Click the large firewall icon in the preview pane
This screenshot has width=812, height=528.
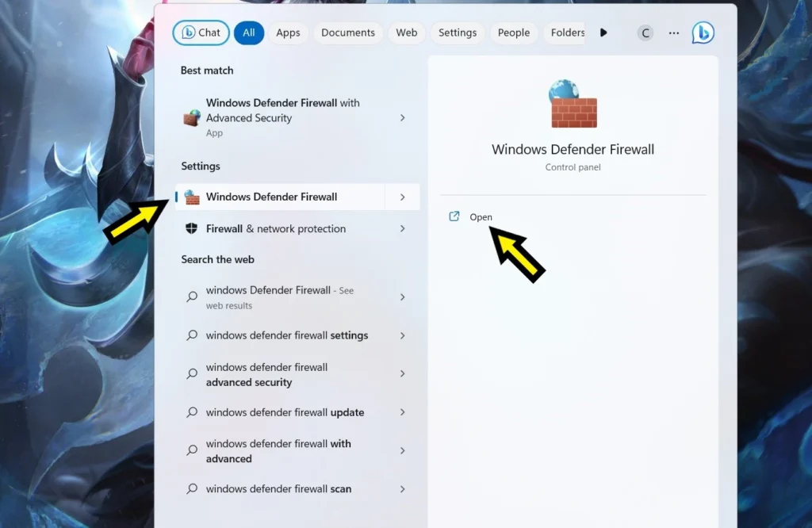[x=573, y=104]
